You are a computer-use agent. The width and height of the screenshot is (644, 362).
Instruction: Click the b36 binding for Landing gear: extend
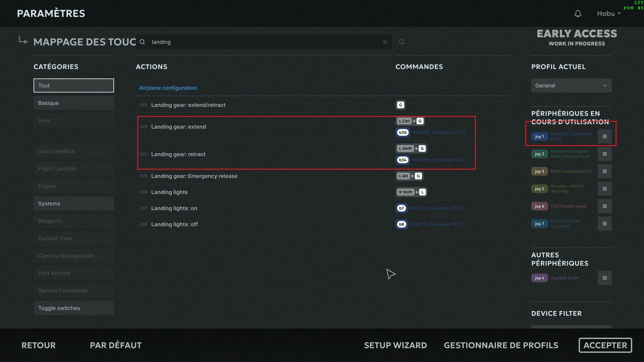pyautogui.click(x=402, y=132)
